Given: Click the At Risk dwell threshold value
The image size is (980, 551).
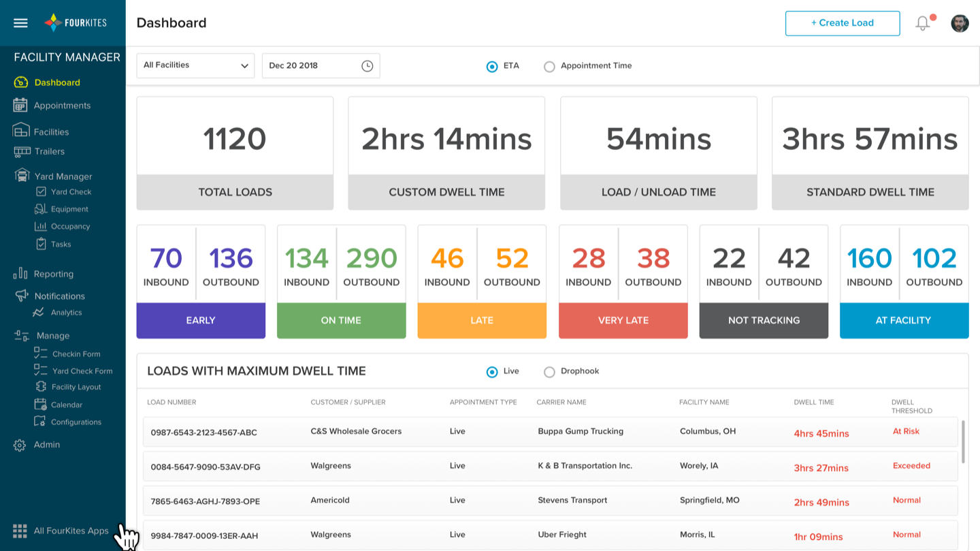Looking at the screenshot, I should pyautogui.click(x=906, y=431).
